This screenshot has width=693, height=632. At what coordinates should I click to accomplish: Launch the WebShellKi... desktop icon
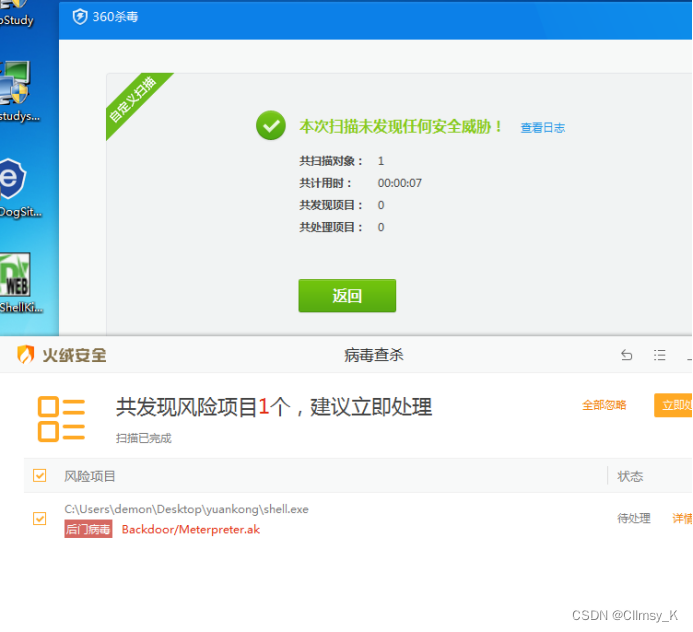pyautogui.click(x=15, y=274)
